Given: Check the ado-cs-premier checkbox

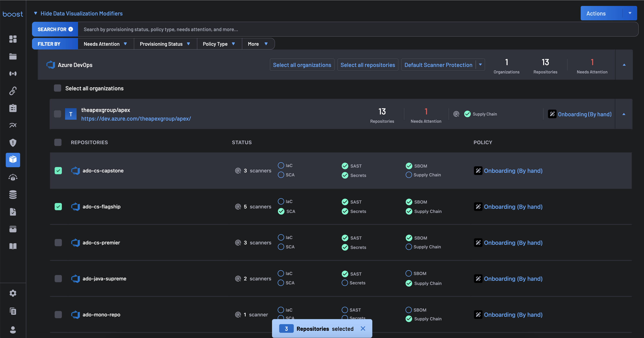Looking at the screenshot, I should point(58,242).
